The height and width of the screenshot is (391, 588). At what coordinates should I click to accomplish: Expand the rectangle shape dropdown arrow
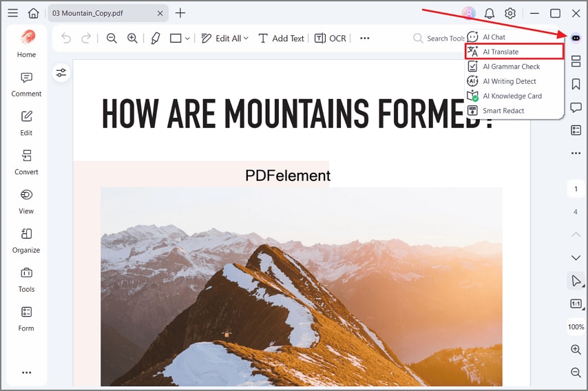tap(187, 39)
